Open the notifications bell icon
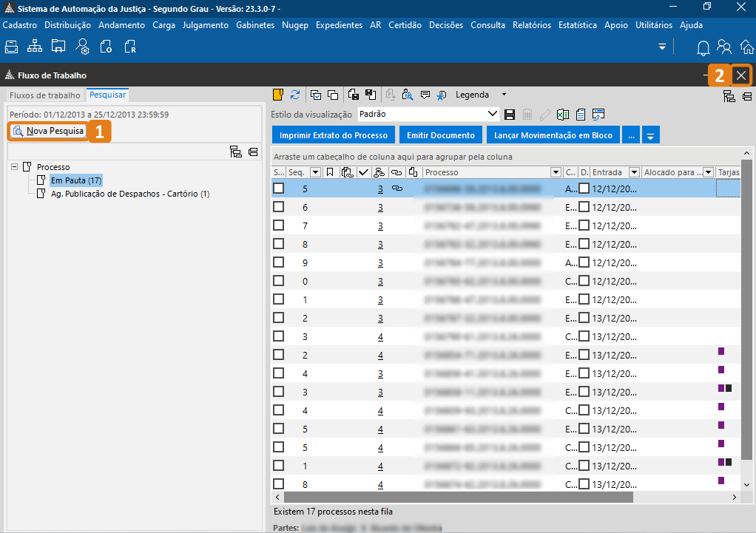This screenshot has width=756, height=533. 703,47
